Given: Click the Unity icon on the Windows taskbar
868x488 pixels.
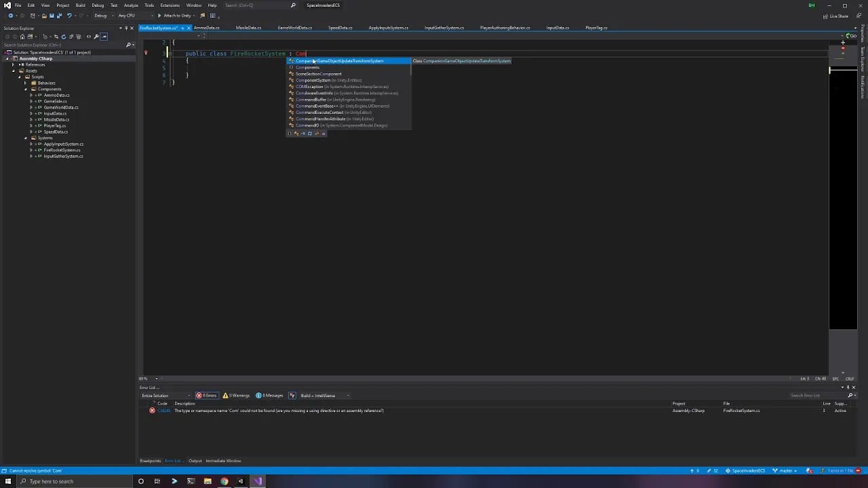Looking at the screenshot, I should coord(241,481).
